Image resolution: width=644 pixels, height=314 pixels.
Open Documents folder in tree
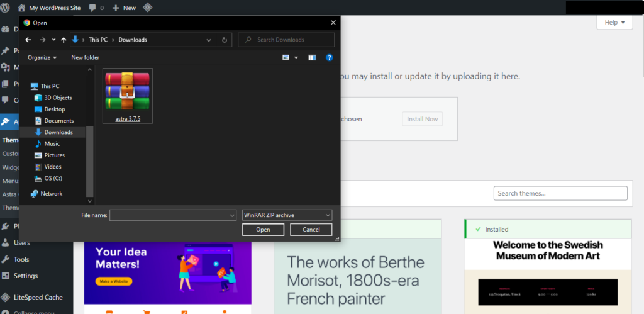[x=54, y=121]
